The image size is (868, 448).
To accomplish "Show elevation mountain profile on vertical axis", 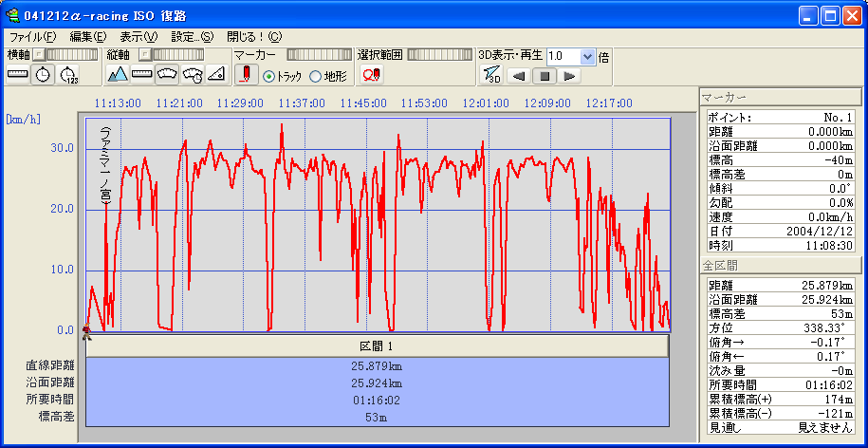I will click(x=118, y=74).
